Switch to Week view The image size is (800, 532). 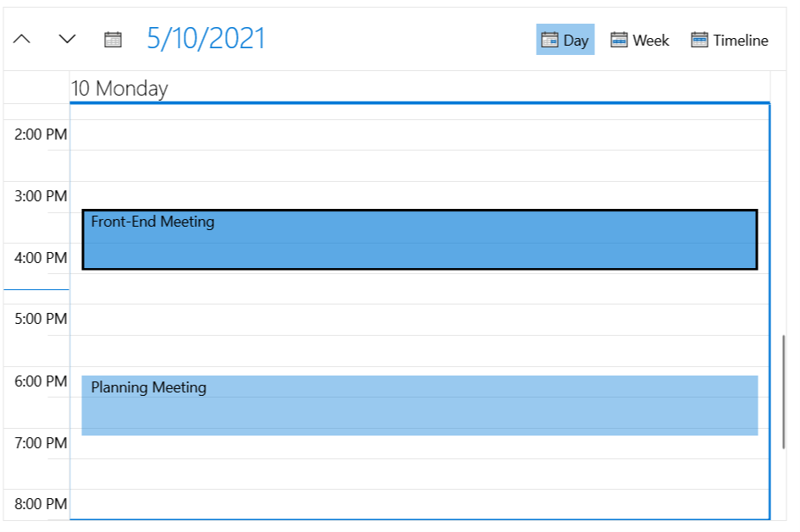[639, 39]
